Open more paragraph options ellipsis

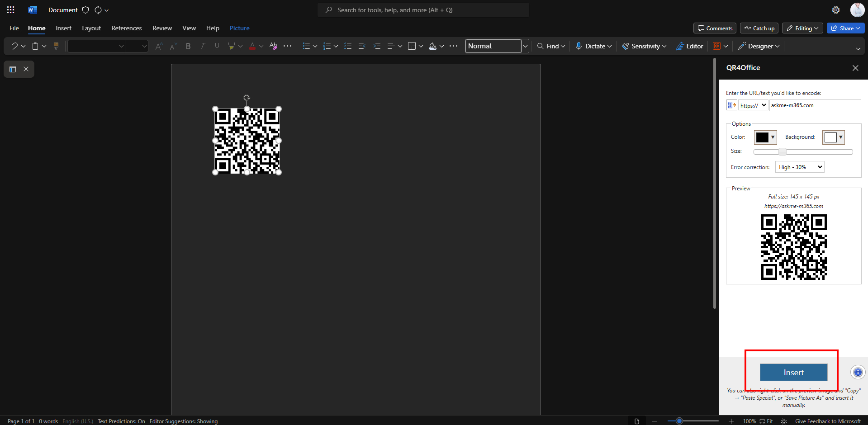[x=454, y=46]
